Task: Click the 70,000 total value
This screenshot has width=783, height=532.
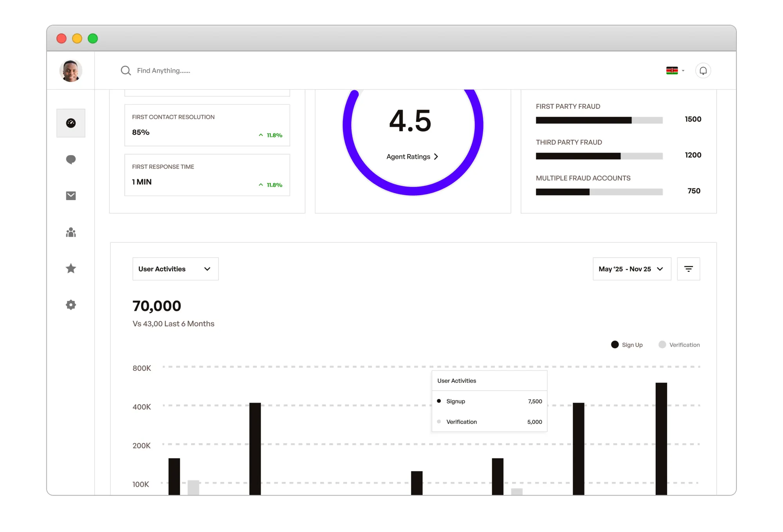Action: coord(157,306)
